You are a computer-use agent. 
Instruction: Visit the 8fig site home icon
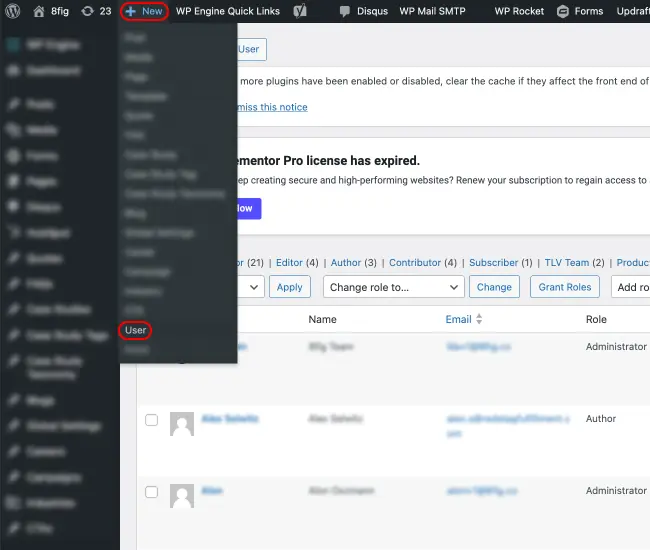(39, 11)
